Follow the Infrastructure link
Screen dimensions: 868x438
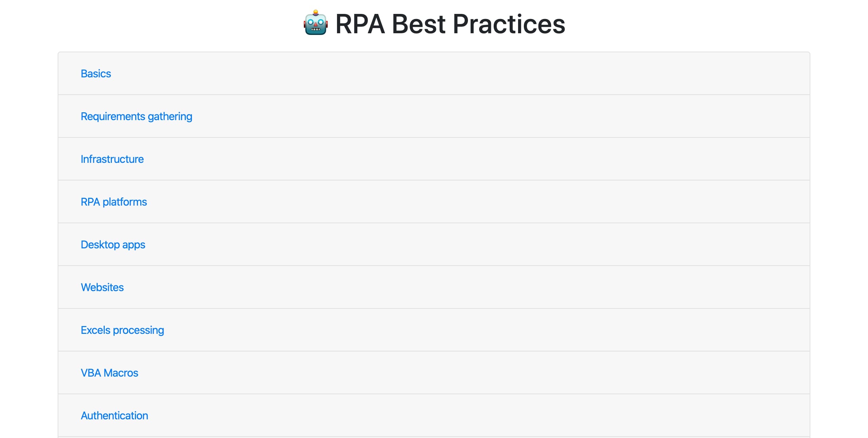[112, 159]
